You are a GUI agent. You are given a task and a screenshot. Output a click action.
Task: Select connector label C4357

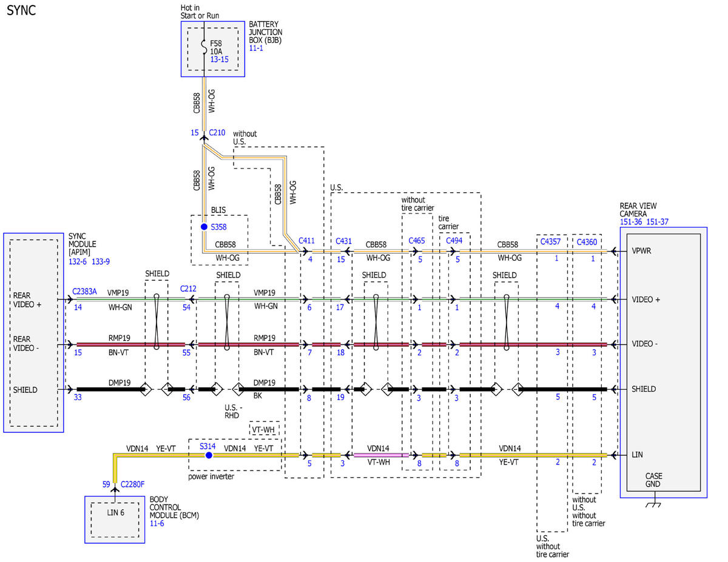pyautogui.click(x=551, y=242)
